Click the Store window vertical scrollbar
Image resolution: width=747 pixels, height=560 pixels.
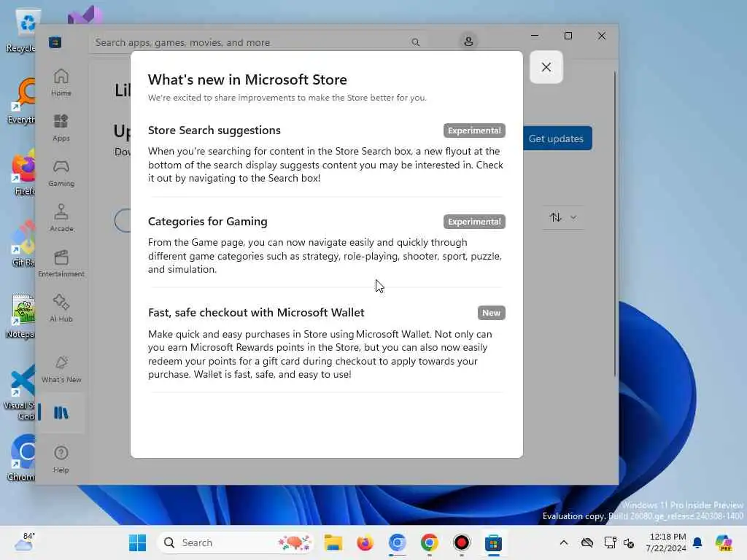(x=614, y=224)
